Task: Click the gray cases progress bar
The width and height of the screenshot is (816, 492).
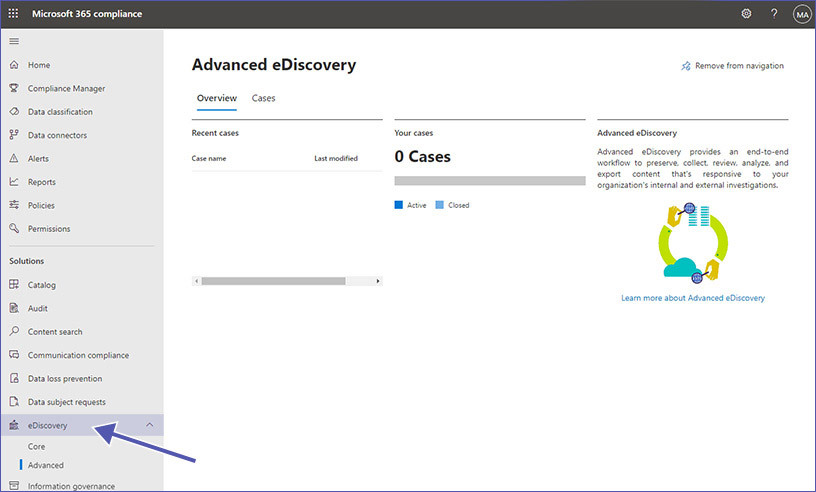Action: tap(490, 181)
